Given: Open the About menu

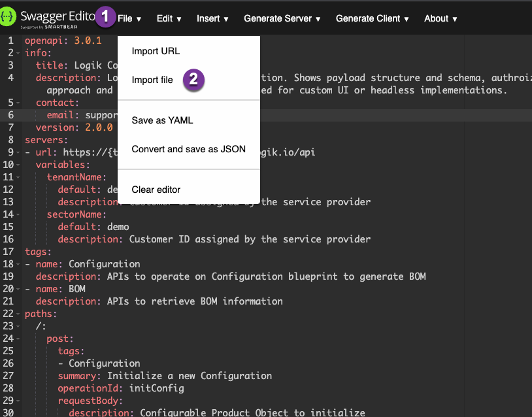Looking at the screenshot, I should (439, 18).
